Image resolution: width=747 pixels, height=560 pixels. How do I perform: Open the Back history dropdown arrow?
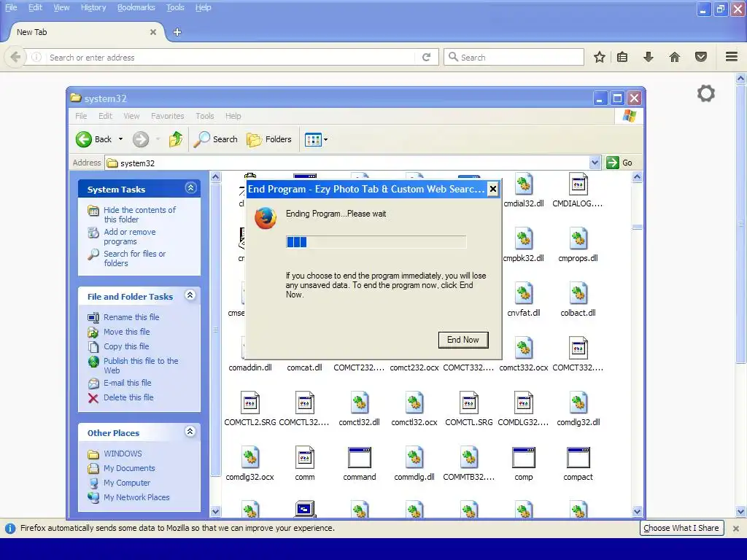120,139
